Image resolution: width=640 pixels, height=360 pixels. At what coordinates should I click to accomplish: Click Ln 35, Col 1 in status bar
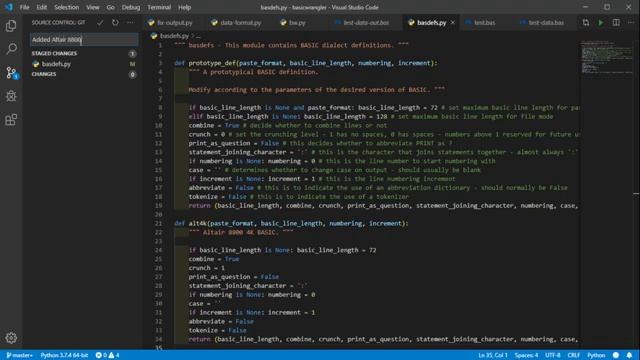click(493, 355)
